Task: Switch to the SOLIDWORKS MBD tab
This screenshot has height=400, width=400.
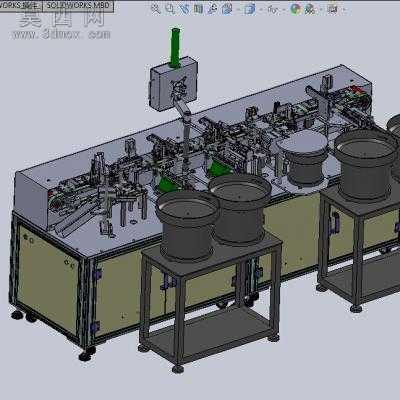Action: tap(78, 6)
